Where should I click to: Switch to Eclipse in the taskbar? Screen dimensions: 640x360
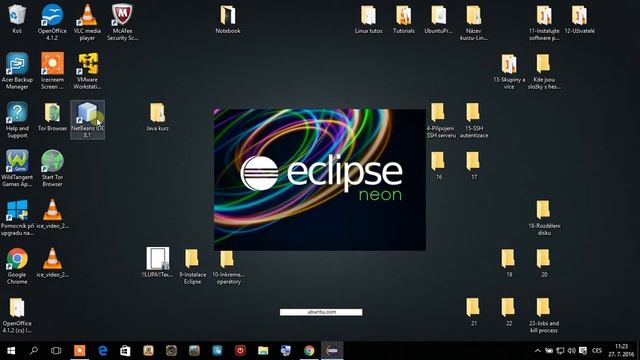(x=332, y=351)
